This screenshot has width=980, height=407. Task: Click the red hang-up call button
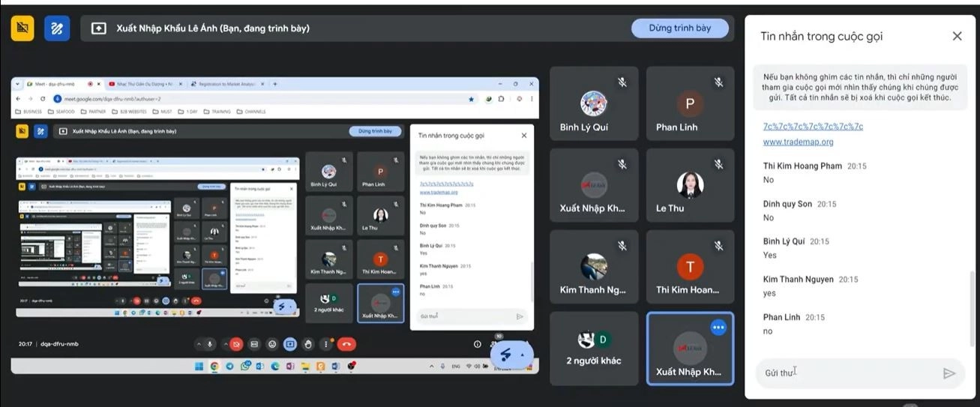tap(346, 344)
